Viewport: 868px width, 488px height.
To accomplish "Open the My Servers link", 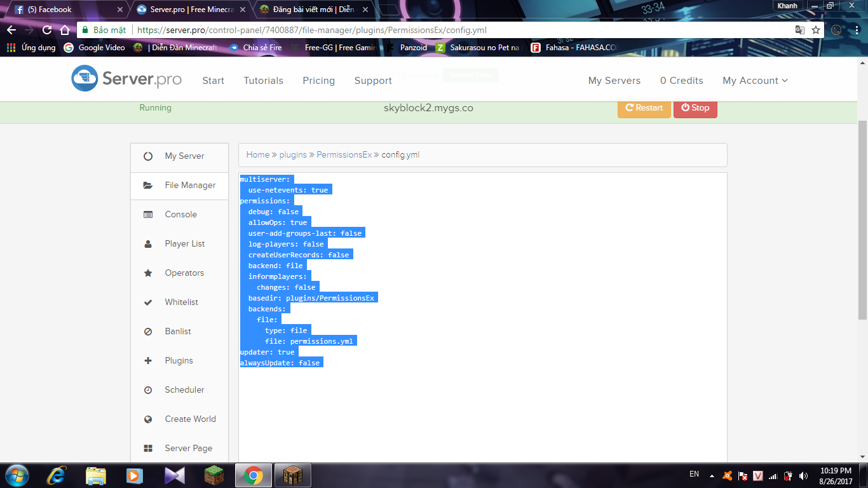I will tap(614, 81).
